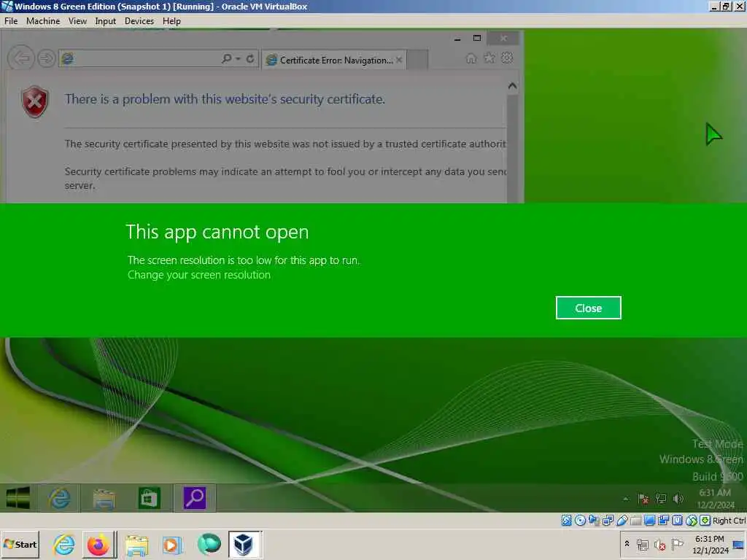Click the magnifier search icon in address bar
Screen dimensions: 747x560
(227, 58)
